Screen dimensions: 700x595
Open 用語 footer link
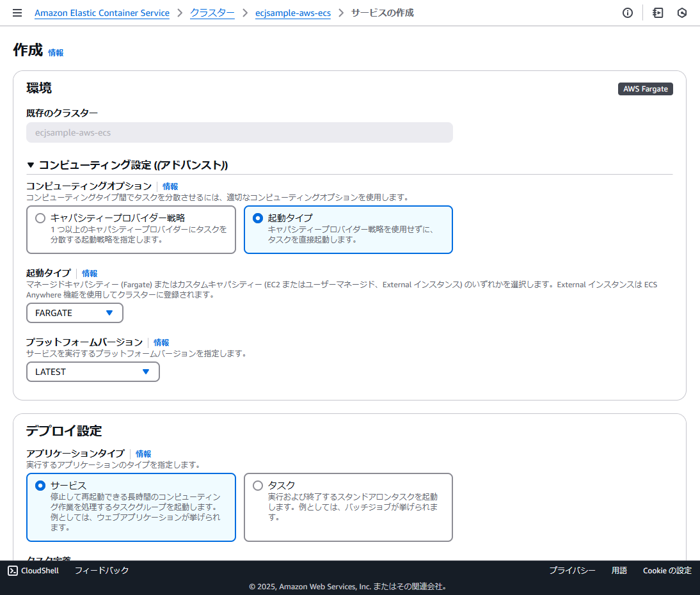coord(619,571)
